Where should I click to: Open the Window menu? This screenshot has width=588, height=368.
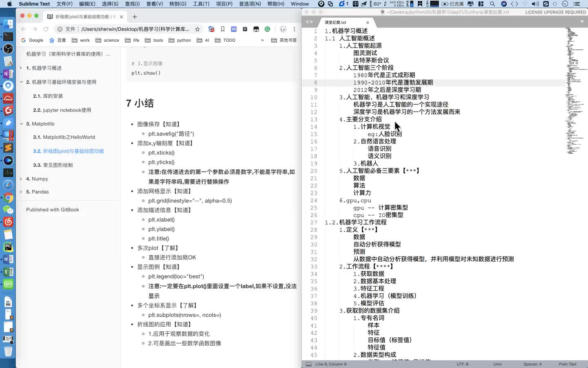tap(300, 4)
